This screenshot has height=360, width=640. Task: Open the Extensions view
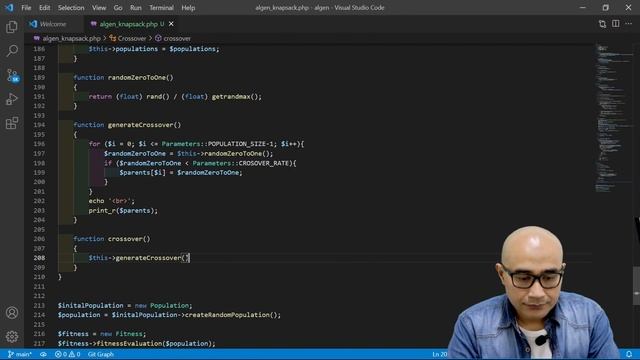point(12,123)
